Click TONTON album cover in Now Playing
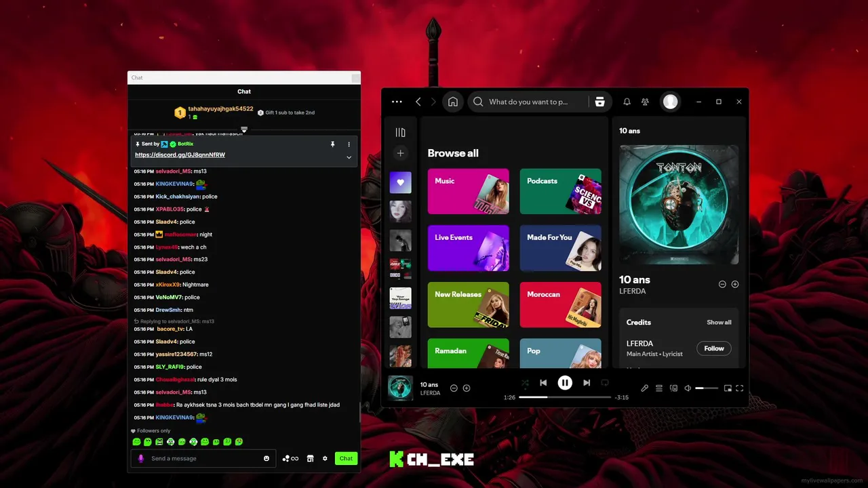Viewport: 868px width, 488px height. click(x=679, y=205)
